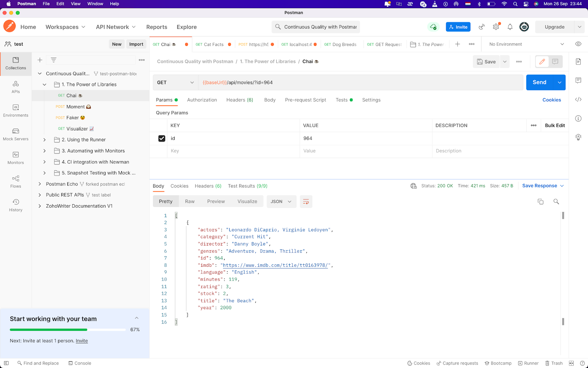
Task: Open the No Environment dropdown
Action: 526,44
